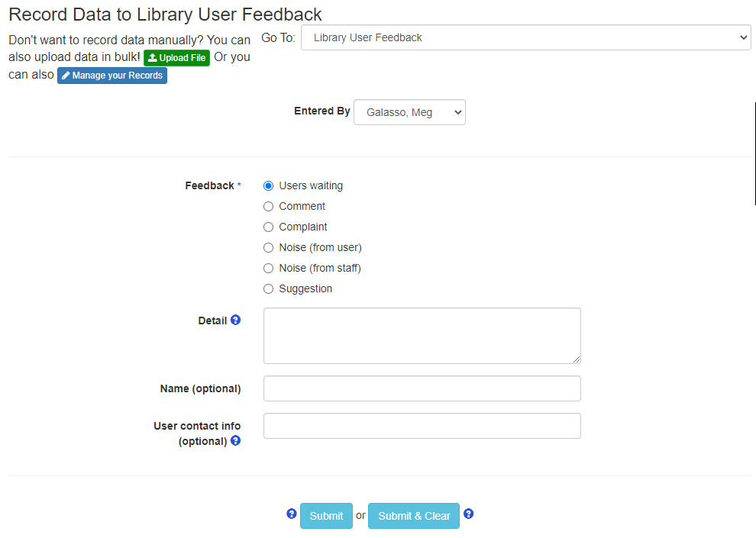Image resolution: width=756 pixels, height=538 pixels.
Task: Click the help icon right of Submit & Clear
Action: (x=468, y=514)
